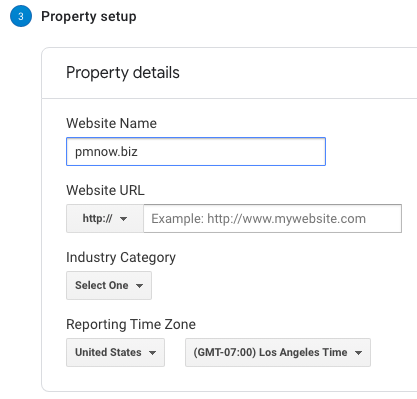Click the arrow icon beside http://
The image size is (417, 399).
coord(124,219)
